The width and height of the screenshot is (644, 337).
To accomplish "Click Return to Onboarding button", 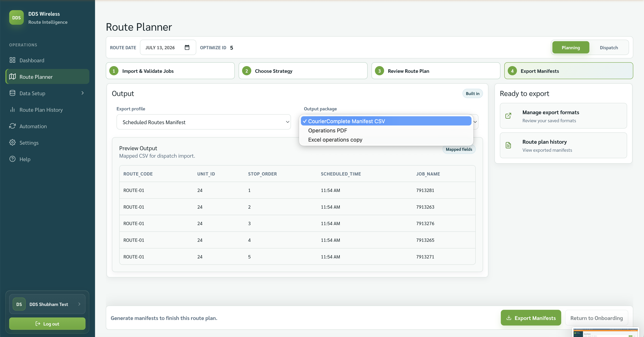I will pyautogui.click(x=596, y=318).
